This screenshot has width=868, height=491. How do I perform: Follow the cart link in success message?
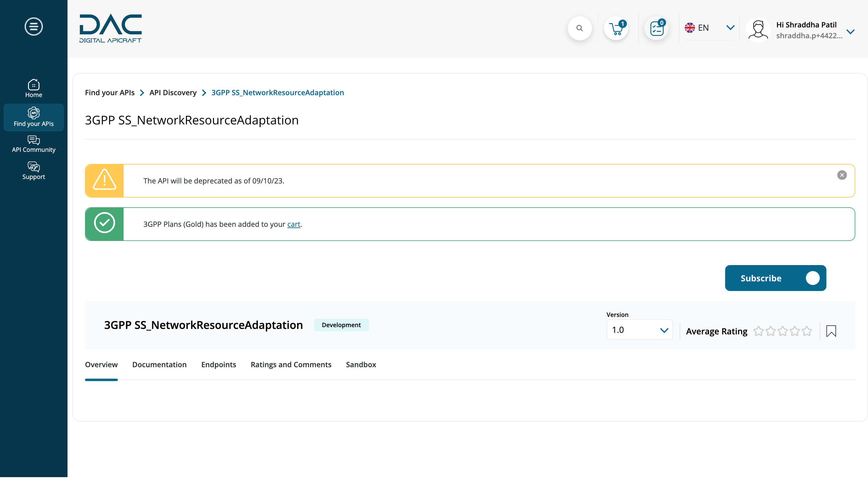pos(294,224)
